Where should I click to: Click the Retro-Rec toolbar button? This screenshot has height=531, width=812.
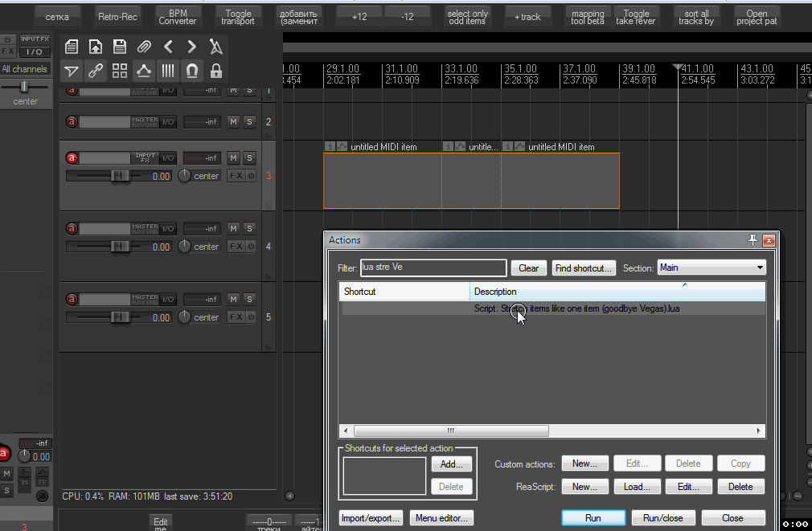[x=117, y=17]
